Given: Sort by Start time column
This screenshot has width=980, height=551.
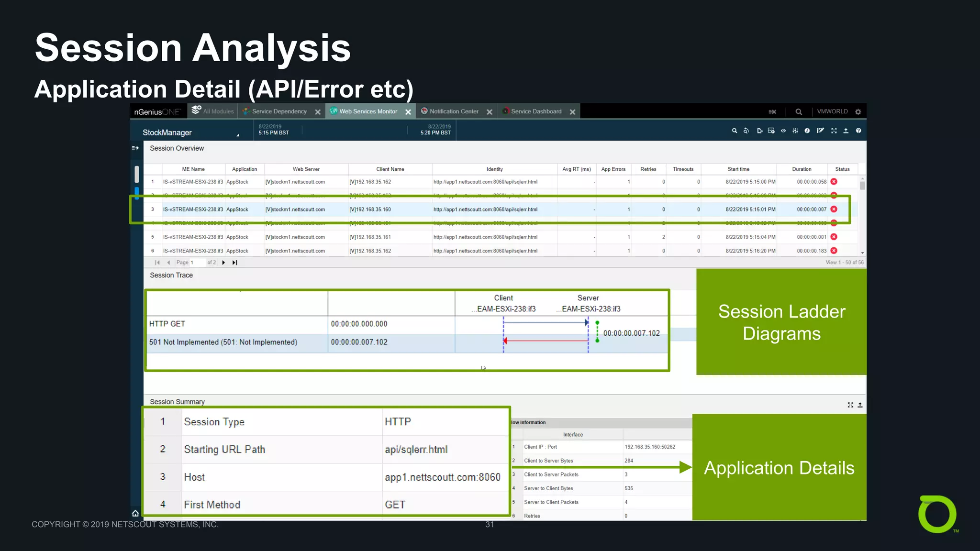Looking at the screenshot, I should click(x=739, y=169).
